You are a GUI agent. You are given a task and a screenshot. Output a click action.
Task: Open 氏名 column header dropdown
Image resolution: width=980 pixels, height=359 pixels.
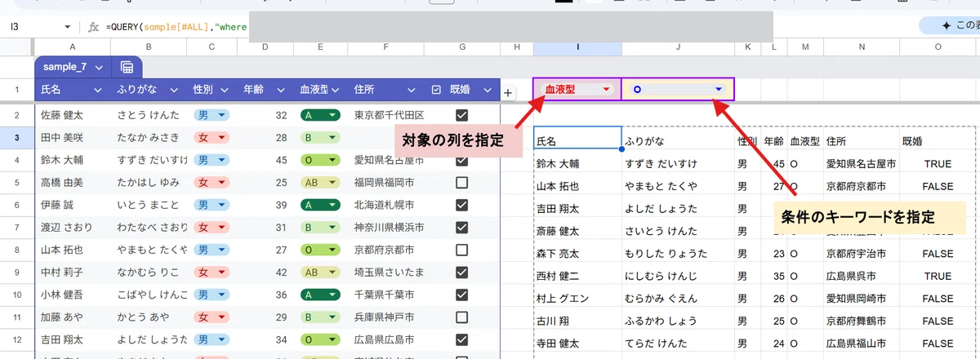[x=99, y=90]
